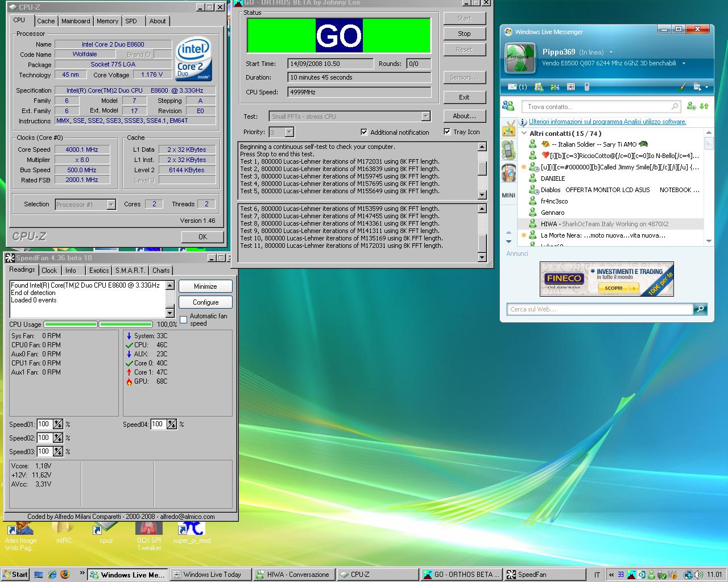Open the Test type dropdown in ORTHOS
The width and height of the screenshot is (728, 582).
[425, 116]
